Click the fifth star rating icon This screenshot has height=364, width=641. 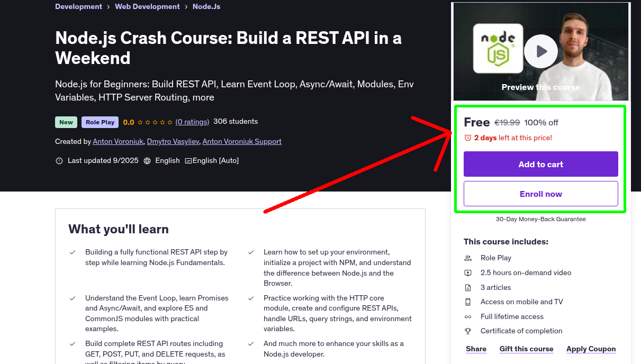click(170, 122)
